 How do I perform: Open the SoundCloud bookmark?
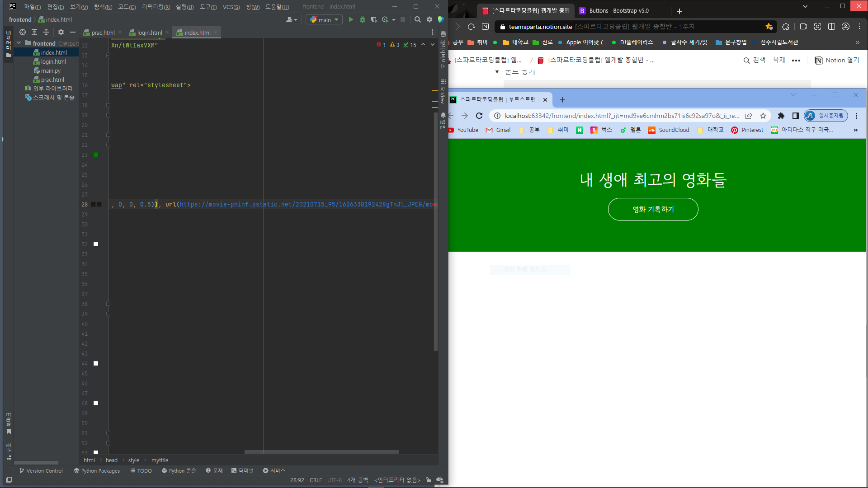pos(669,130)
